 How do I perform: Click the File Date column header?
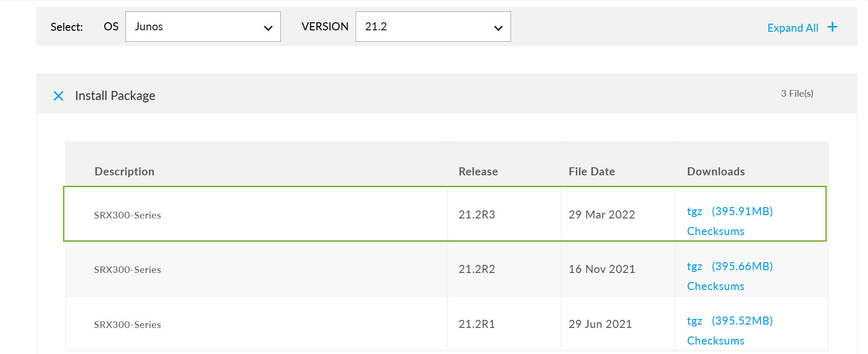click(591, 172)
